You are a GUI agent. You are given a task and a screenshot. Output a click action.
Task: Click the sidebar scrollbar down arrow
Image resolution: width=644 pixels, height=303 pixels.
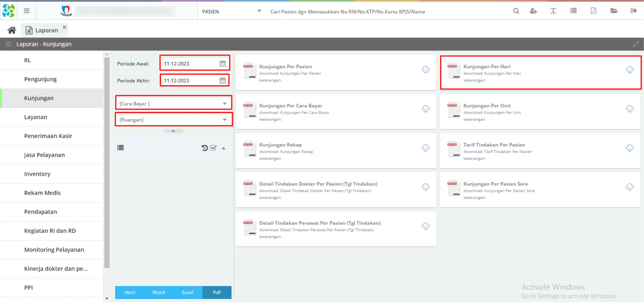pyautogui.click(x=107, y=298)
